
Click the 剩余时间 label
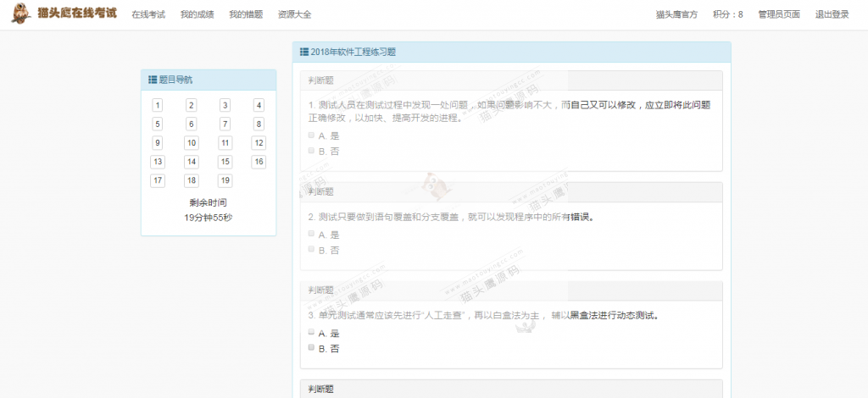pyautogui.click(x=209, y=203)
